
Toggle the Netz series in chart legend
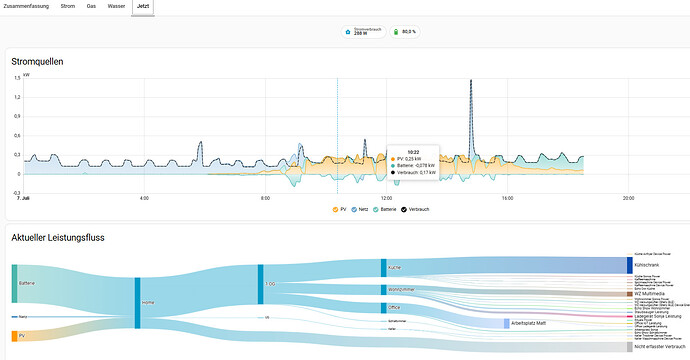359,209
